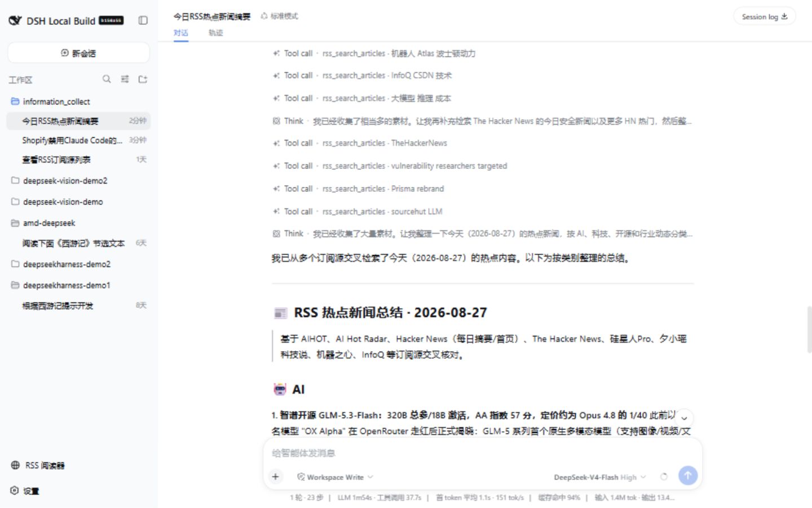This screenshot has height=508, width=812.
Task: Click the DSH Local Build logo
Action: pyautogui.click(x=15, y=20)
